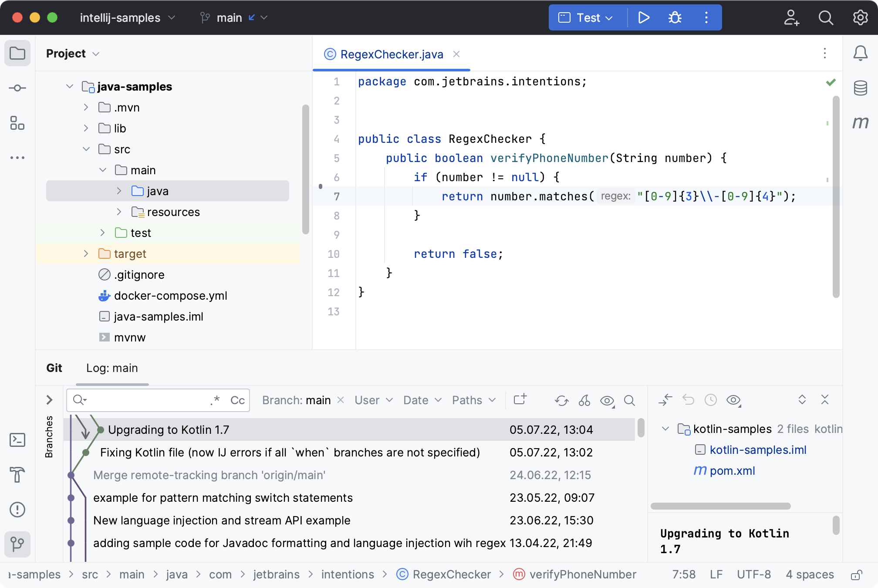
Task: Click the 4 spaces indent widget
Action: [810, 575]
